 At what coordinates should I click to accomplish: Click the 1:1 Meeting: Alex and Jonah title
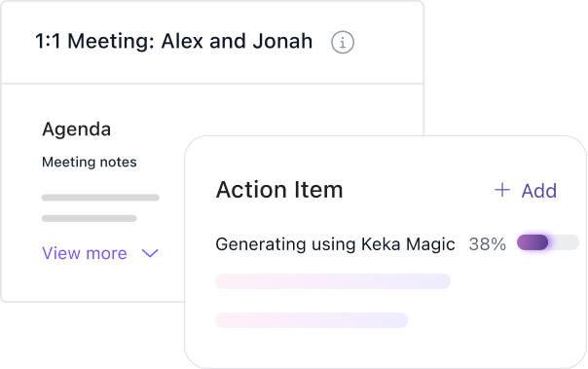pos(173,41)
